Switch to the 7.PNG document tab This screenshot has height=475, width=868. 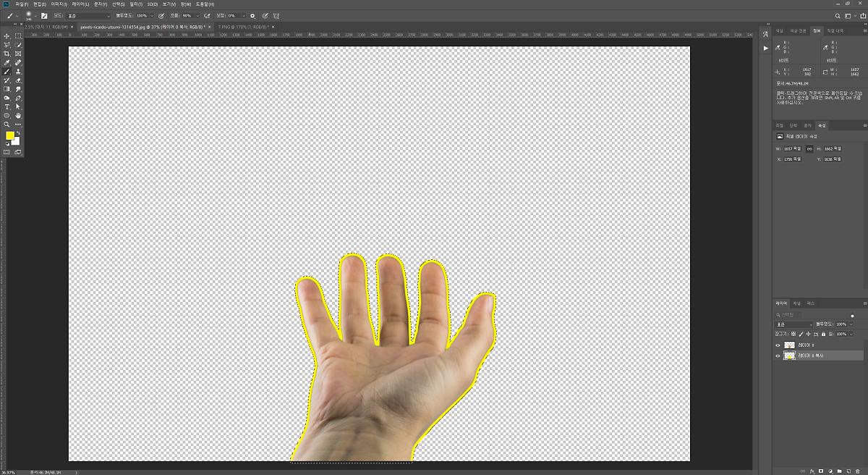coord(241,27)
